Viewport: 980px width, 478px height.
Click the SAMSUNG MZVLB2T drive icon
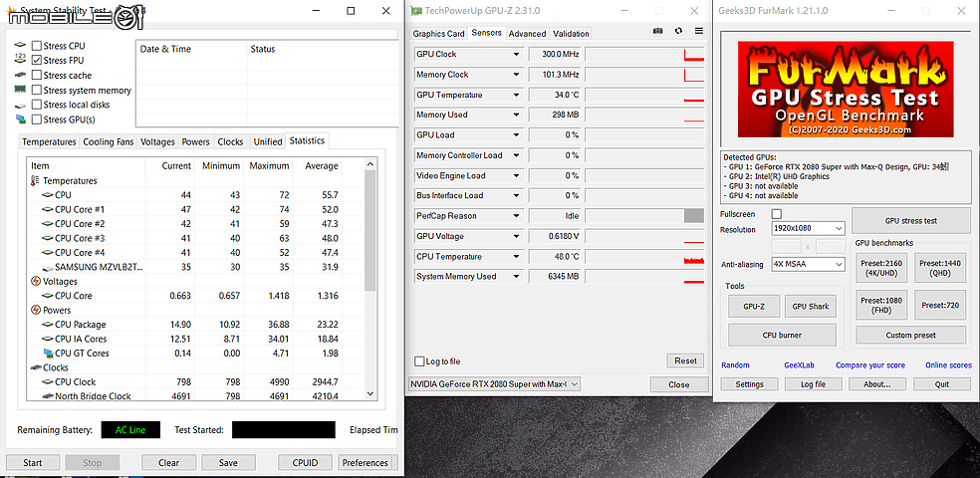[47, 267]
